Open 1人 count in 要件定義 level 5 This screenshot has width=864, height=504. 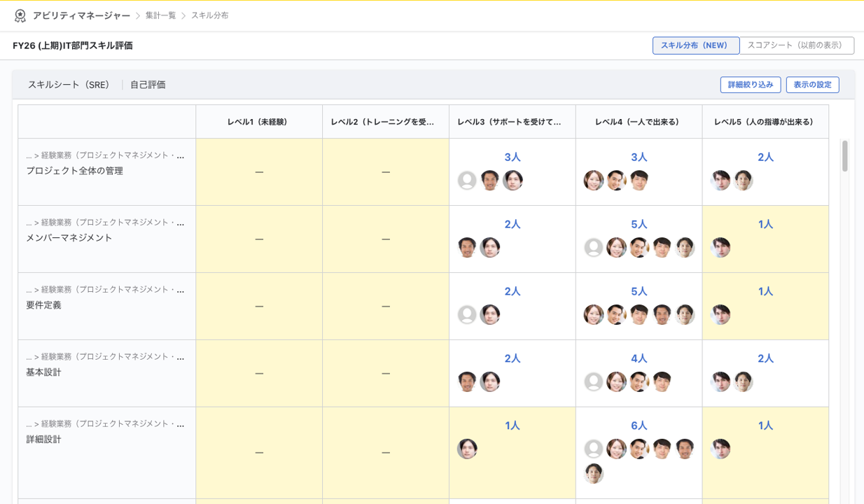tap(766, 292)
